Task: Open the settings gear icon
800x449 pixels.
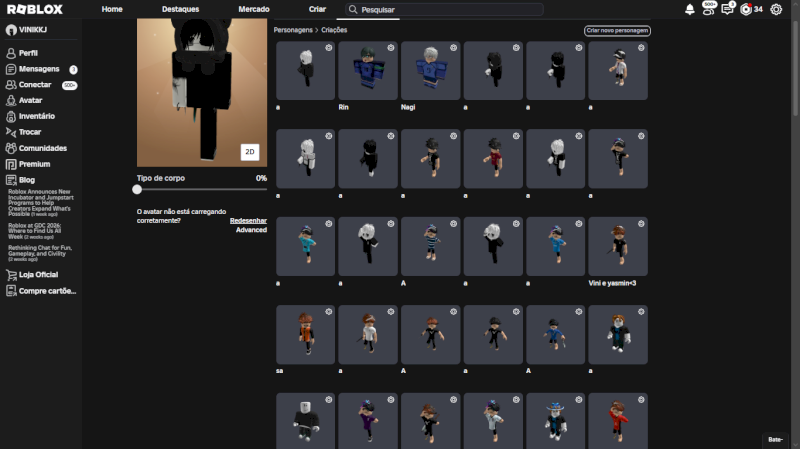Action: pyautogui.click(x=776, y=9)
